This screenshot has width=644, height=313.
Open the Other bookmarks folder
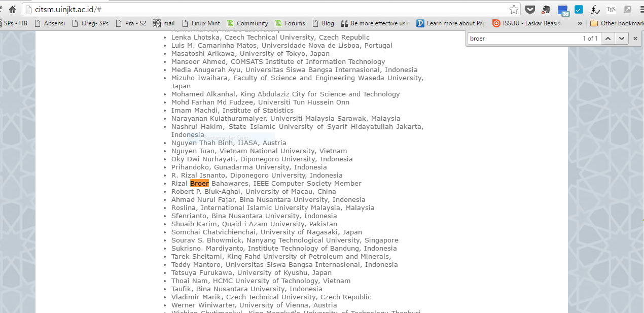tap(617, 23)
